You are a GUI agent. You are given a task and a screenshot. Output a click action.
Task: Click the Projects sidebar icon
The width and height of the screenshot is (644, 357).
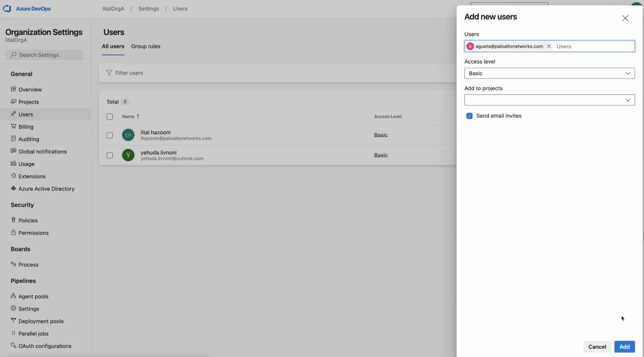point(13,102)
